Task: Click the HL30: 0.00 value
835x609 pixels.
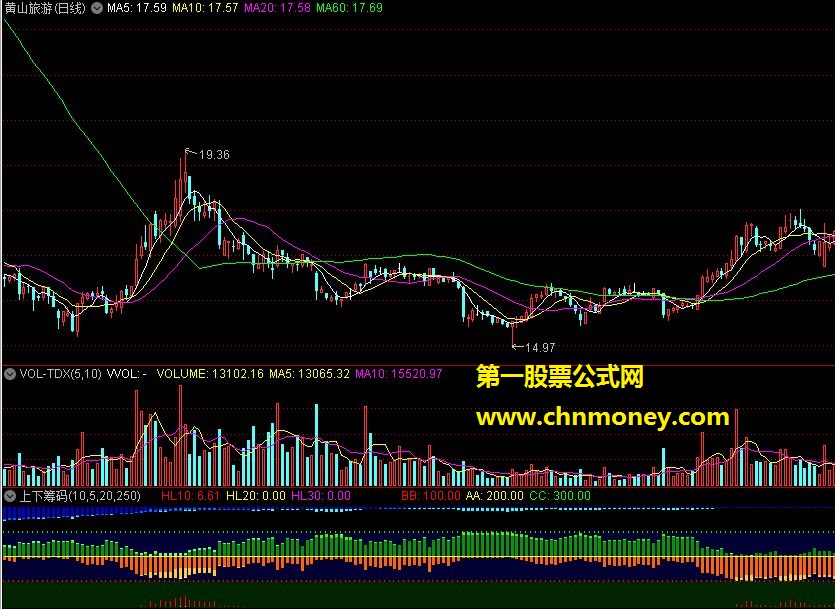Action: coord(321,496)
